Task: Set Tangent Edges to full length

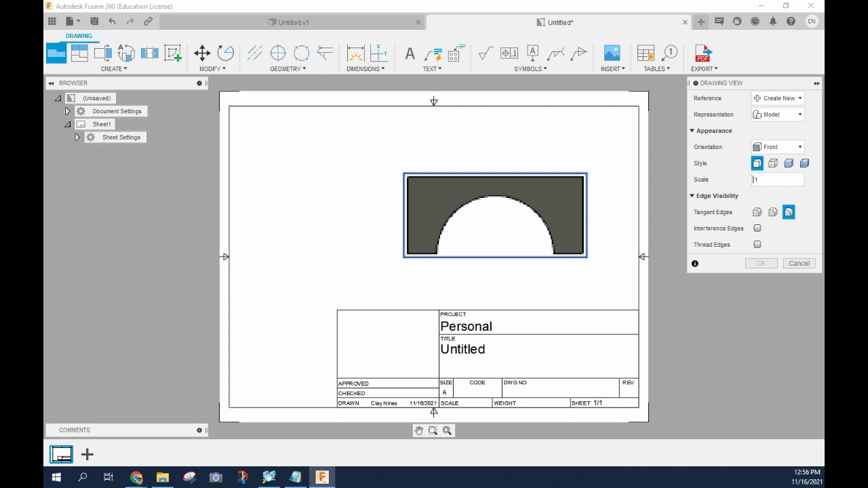Action: [757, 212]
